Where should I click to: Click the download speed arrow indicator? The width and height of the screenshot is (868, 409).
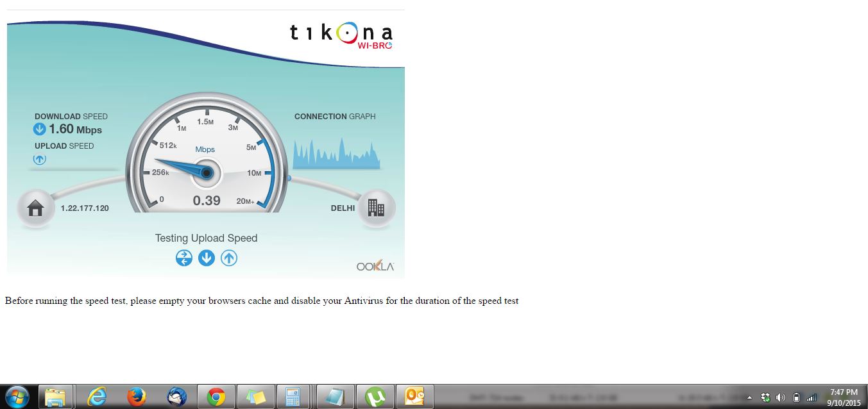pos(40,129)
